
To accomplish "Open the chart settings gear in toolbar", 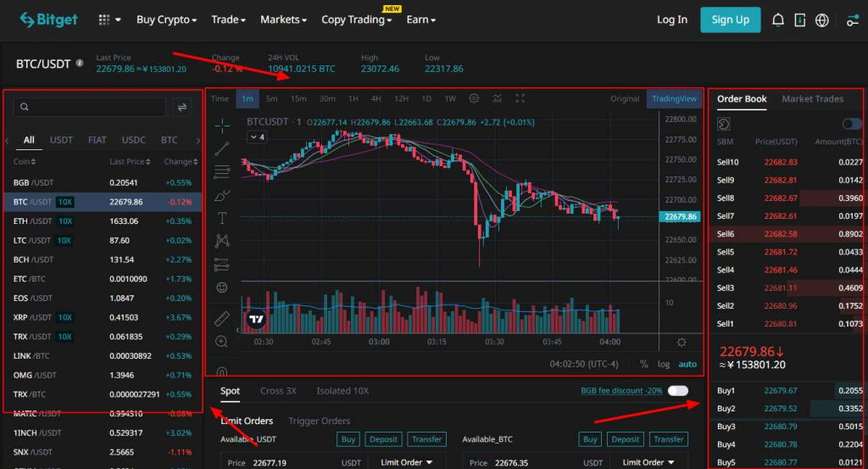I will [474, 98].
